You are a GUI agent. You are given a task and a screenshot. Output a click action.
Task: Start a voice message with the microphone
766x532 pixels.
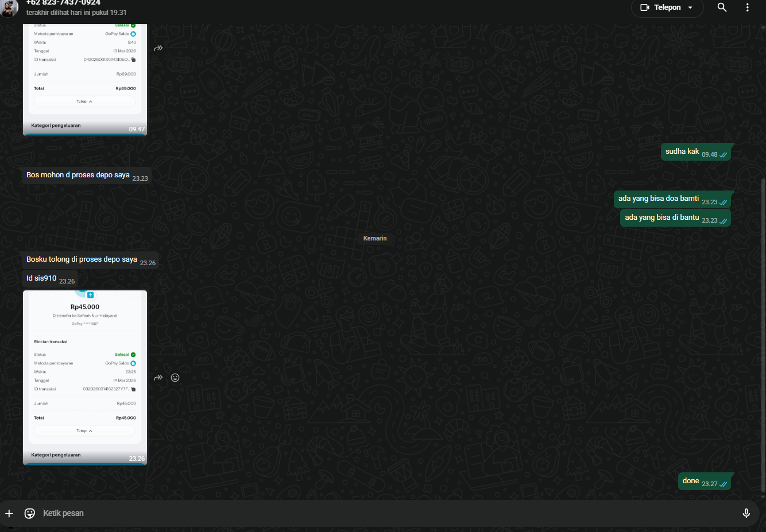(746, 513)
